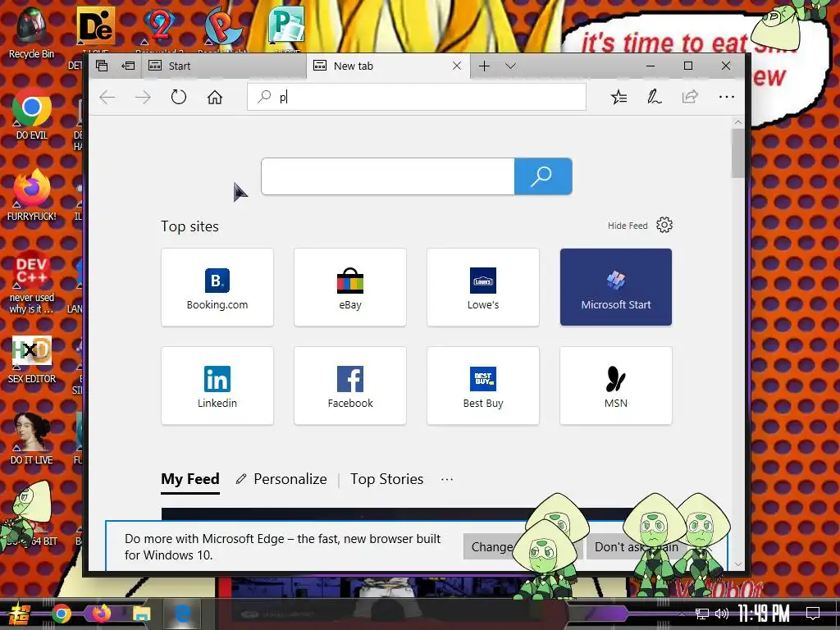
Task: Add a new tab with plus
Action: click(x=484, y=66)
